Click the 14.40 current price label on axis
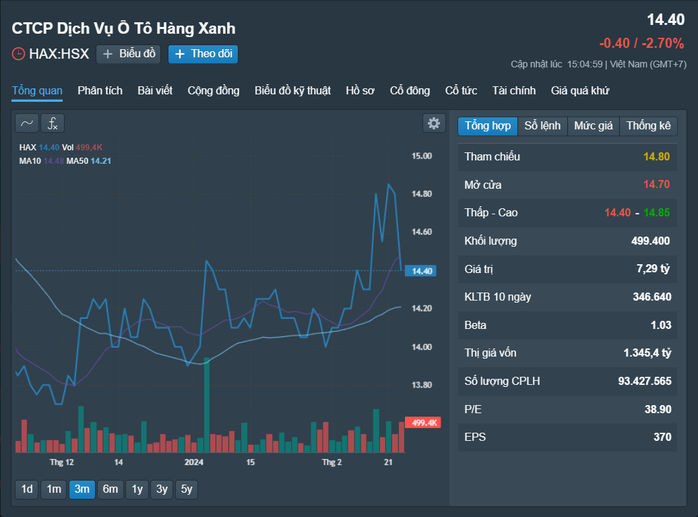This screenshot has height=517, width=698. pyautogui.click(x=421, y=271)
